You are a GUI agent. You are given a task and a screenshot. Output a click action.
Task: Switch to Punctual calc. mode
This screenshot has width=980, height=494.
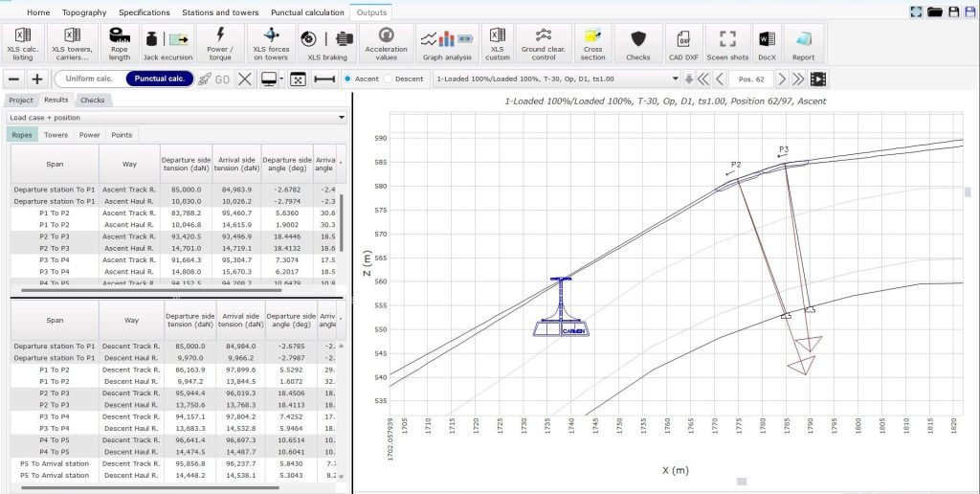(159, 79)
